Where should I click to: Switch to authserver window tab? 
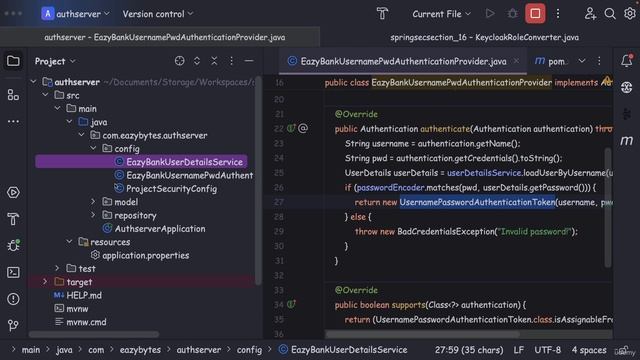[164, 37]
